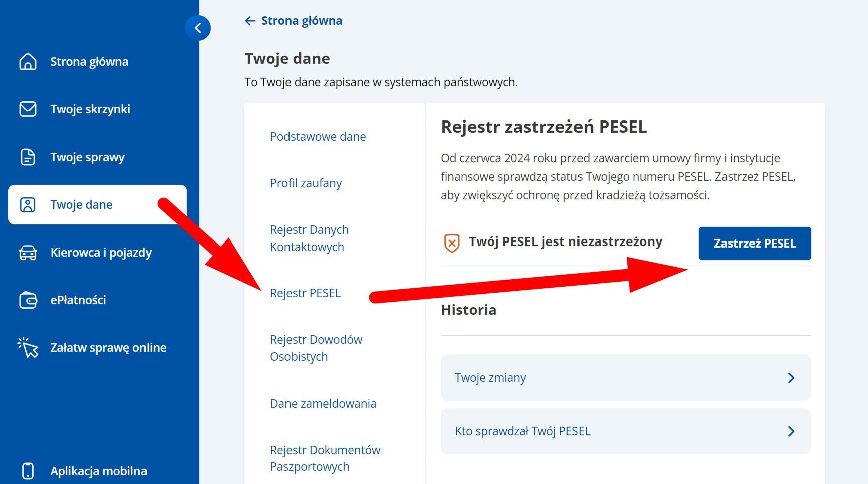The width and height of the screenshot is (868, 484).
Task: Click Rejestr Dowodów Osobistych
Action: point(316,348)
